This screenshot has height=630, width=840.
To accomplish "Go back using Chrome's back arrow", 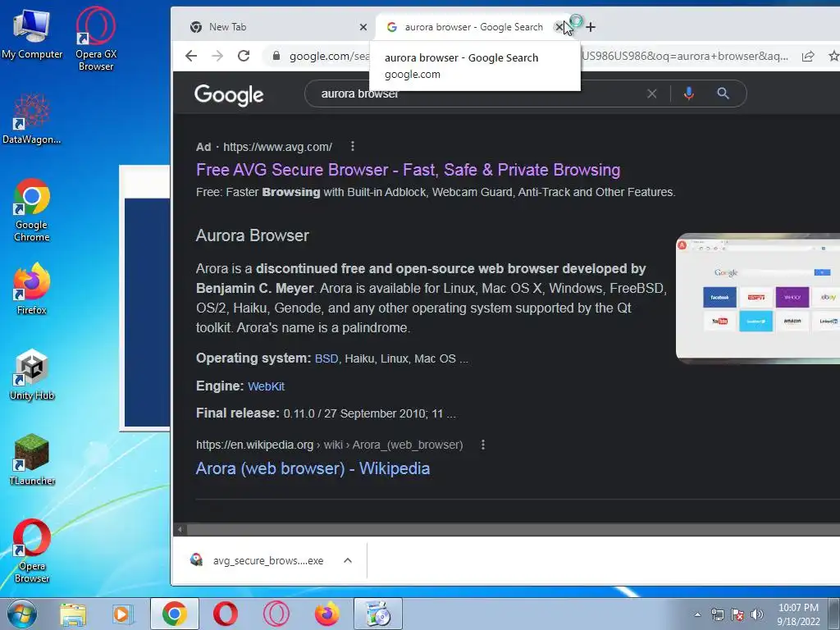I will (191, 56).
